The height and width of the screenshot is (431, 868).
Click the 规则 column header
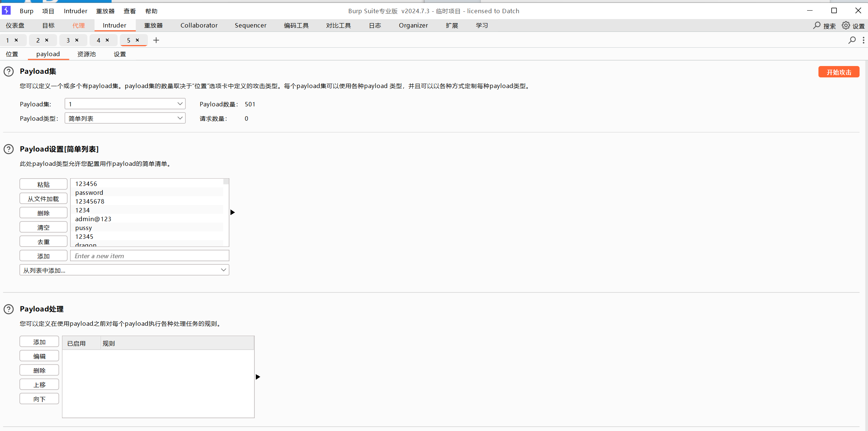coord(177,343)
